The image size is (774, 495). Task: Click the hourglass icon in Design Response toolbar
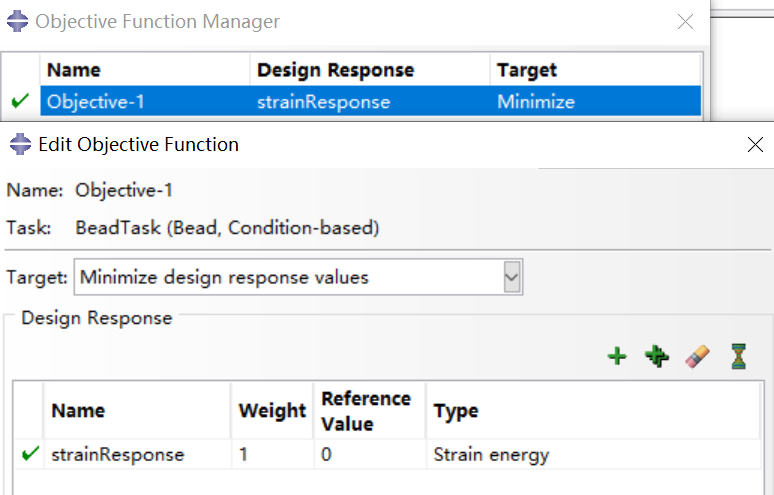coord(738,356)
